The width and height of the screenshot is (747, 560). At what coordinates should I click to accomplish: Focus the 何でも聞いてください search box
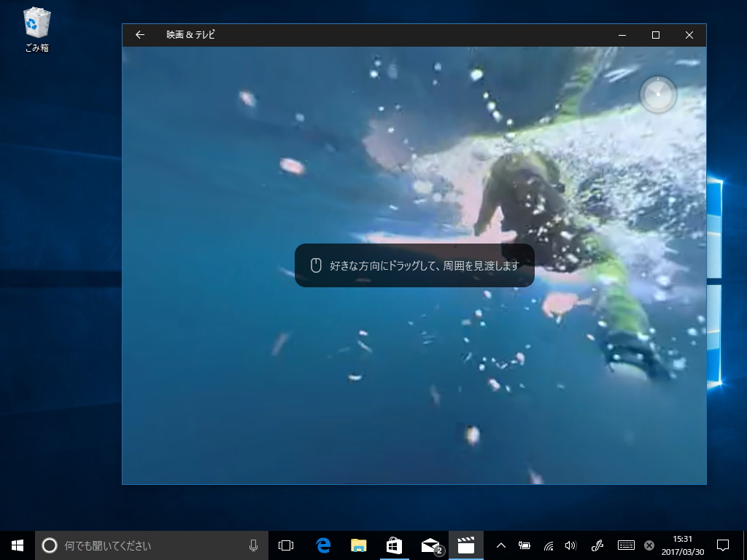(x=152, y=545)
